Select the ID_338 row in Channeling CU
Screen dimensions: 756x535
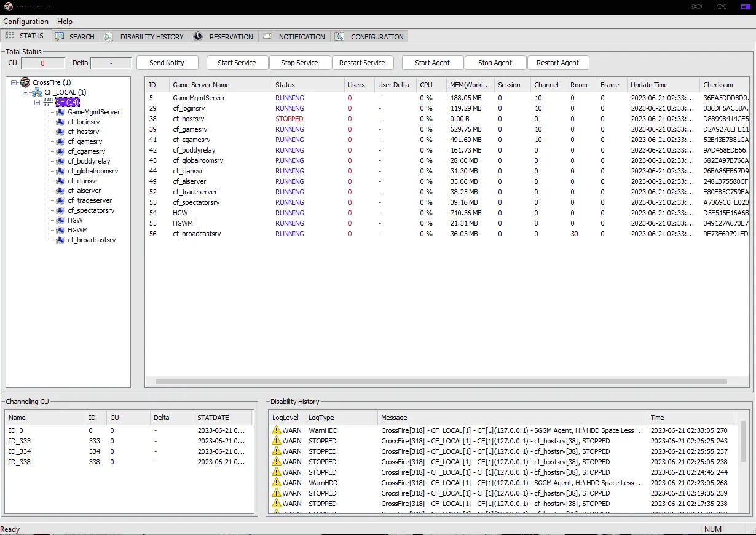[129, 462]
